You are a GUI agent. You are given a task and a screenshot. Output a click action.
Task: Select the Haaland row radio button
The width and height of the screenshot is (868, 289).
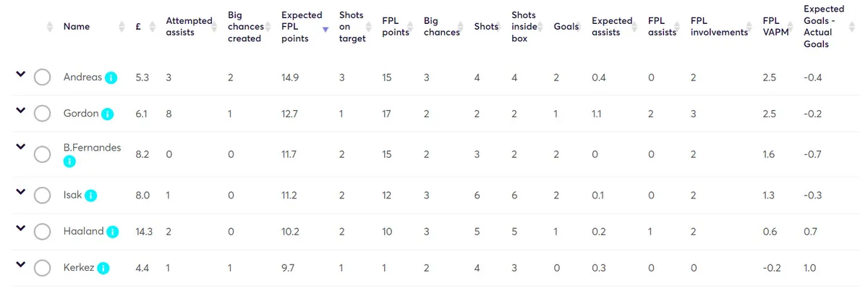pos(42,231)
